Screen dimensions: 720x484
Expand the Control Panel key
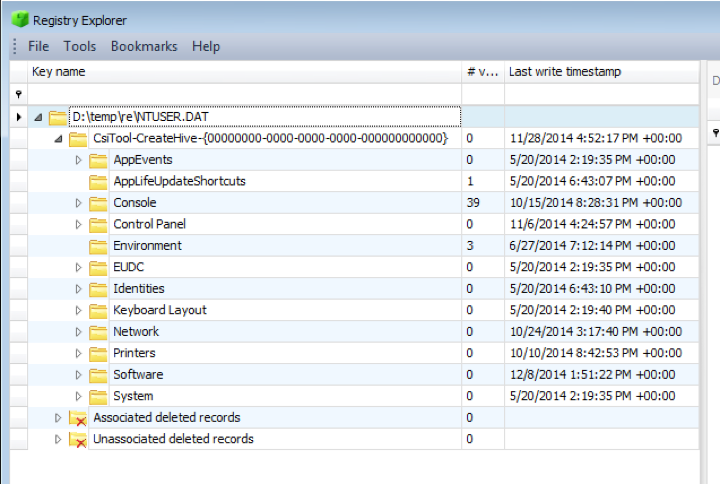(x=79, y=225)
